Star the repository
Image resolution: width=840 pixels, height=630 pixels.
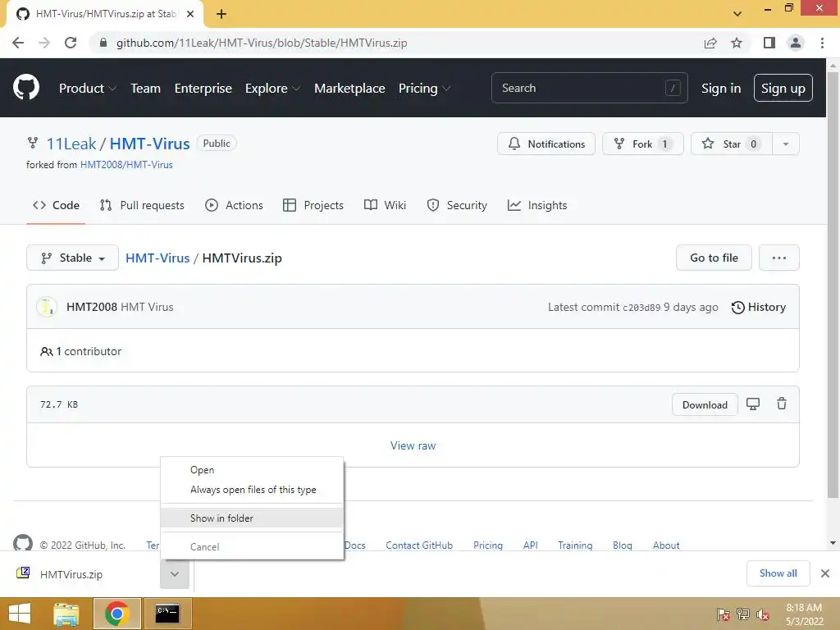pos(731,144)
